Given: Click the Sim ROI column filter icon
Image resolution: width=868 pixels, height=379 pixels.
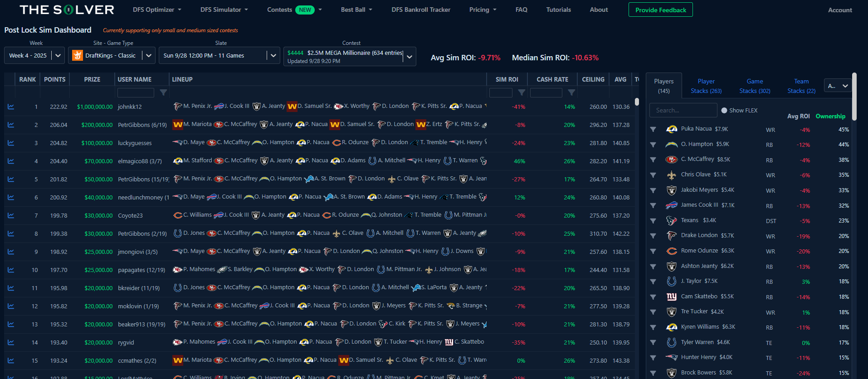Looking at the screenshot, I should [522, 92].
